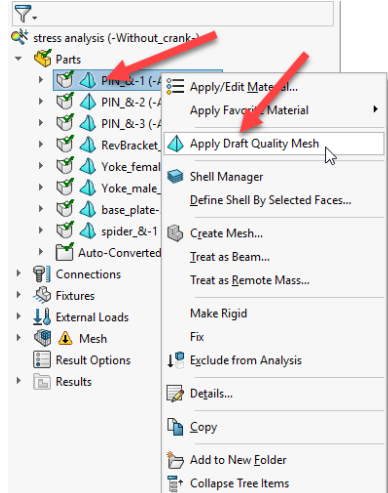
Task: Click the Mesh warning icon
Action: [x=65, y=338]
